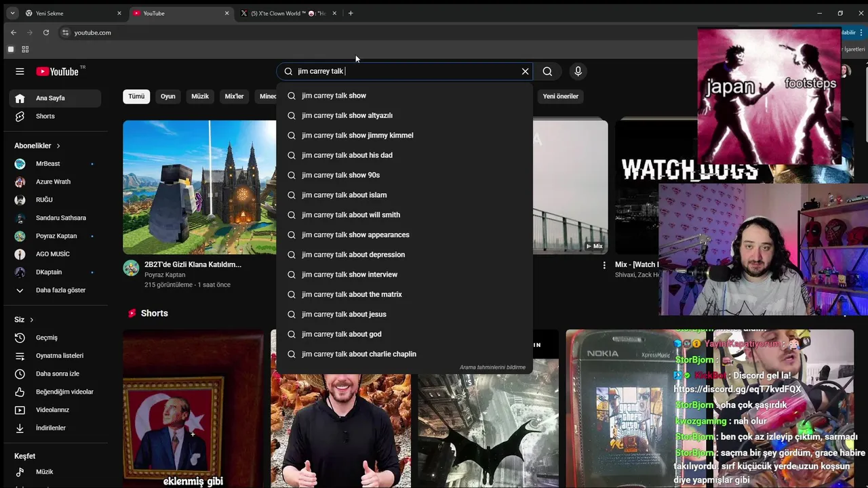
Task: Open the 2B2T Minecraft video thumbnail
Action: click(x=199, y=187)
